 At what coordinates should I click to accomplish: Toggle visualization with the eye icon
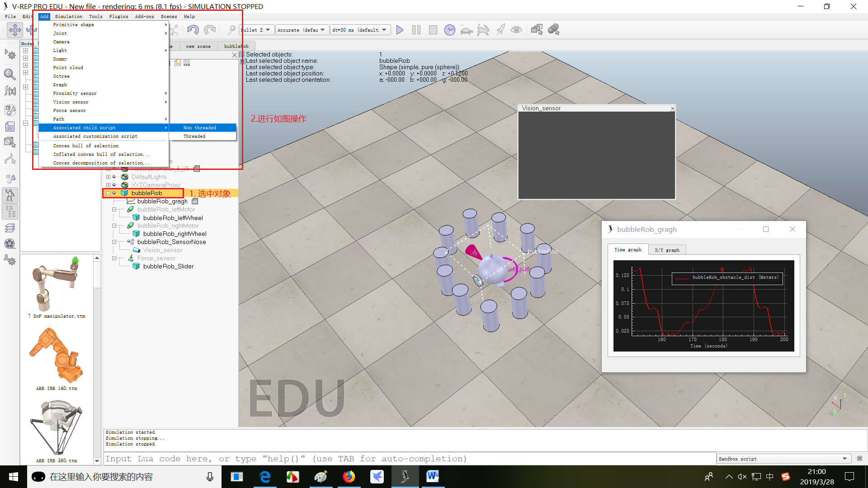[516, 30]
